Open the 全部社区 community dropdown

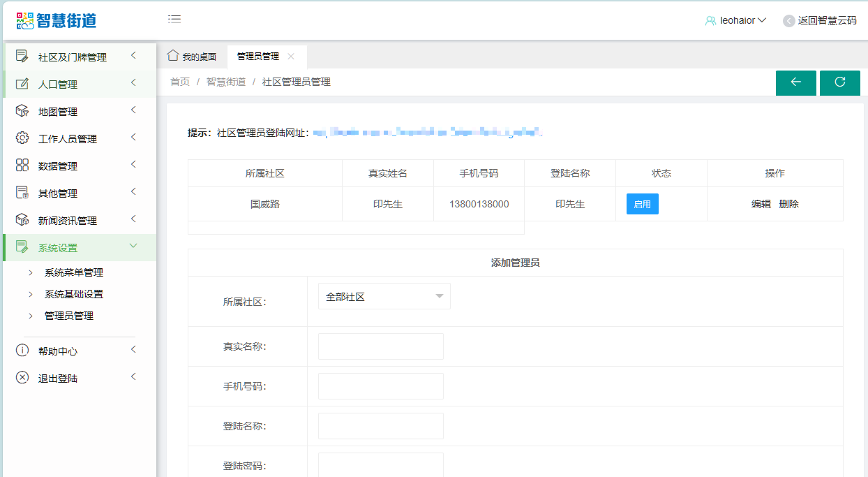(x=384, y=296)
